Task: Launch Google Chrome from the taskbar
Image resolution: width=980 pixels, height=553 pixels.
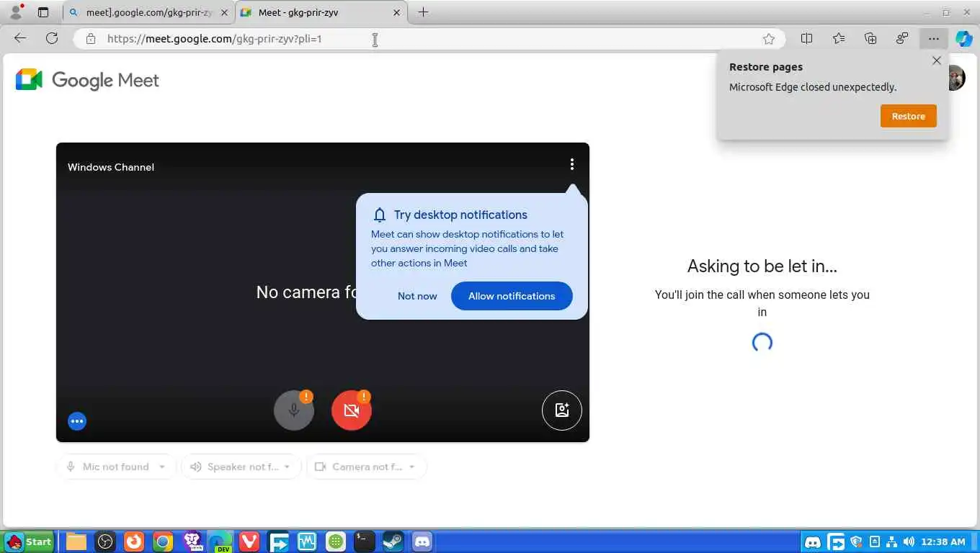Action: pyautogui.click(x=163, y=541)
